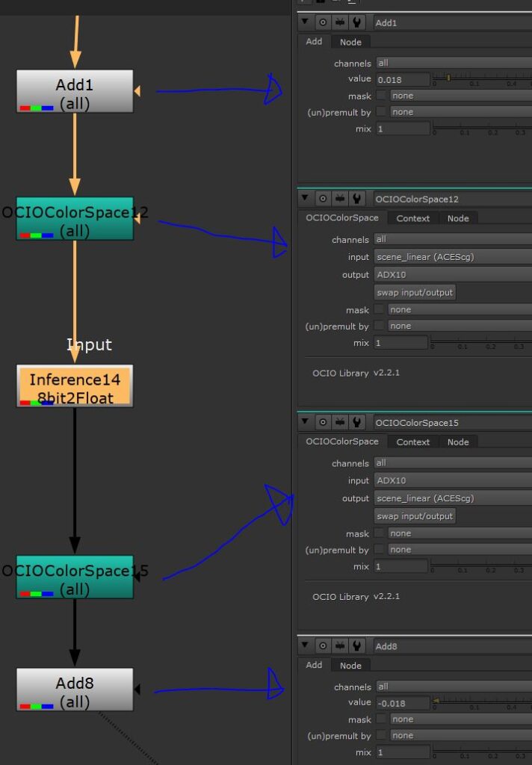Open the Node tab in Add8 panel
The width and height of the screenshot is (532, 765).
pyautogui.click(x=350, y=666)
